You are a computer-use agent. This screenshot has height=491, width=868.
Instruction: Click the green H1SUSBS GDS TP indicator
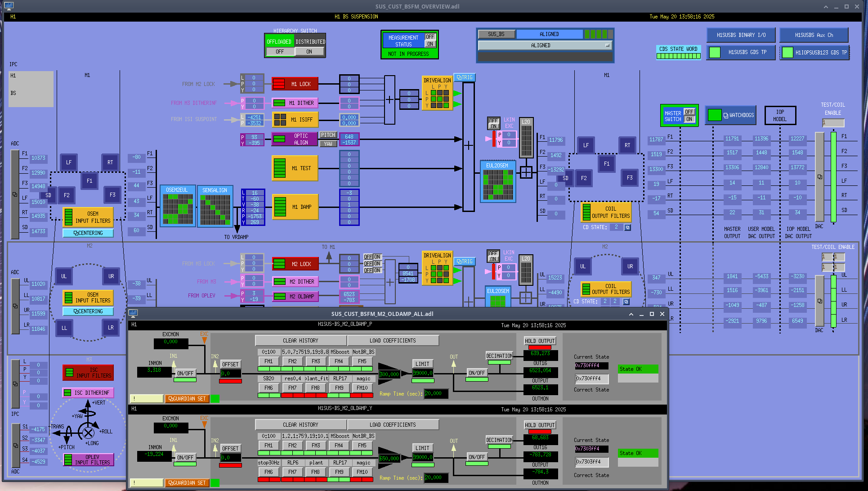[715, 52]
